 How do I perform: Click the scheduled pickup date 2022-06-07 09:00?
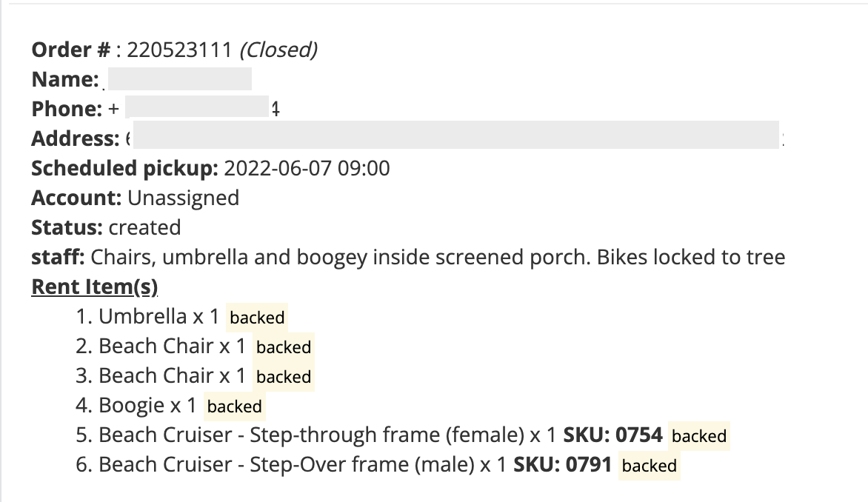point(307,168)
